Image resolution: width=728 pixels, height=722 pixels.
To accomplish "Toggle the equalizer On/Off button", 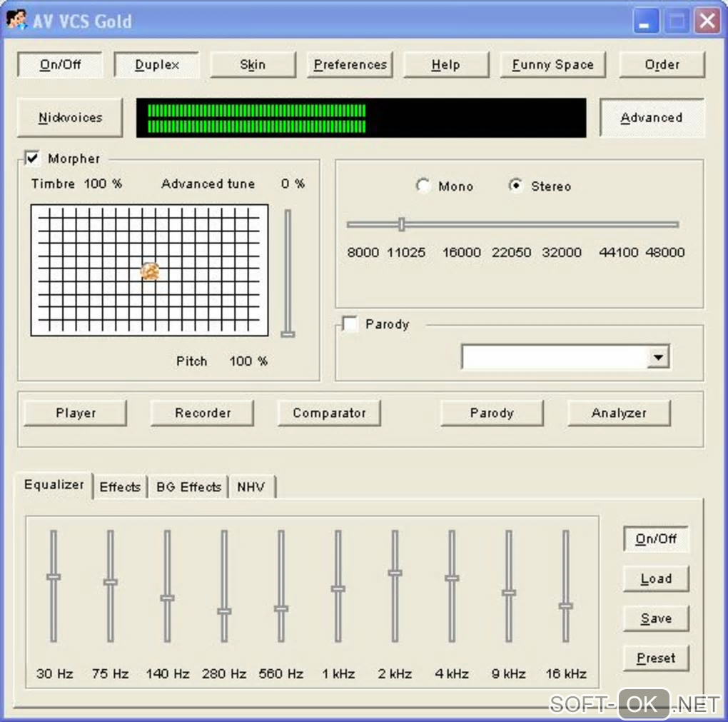I will click(656, 539).
